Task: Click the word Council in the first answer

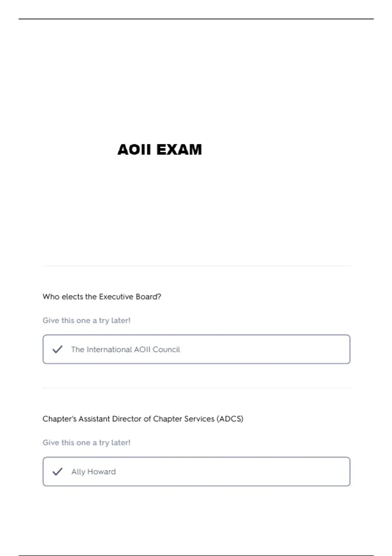Action: click(x=166, y=349)
